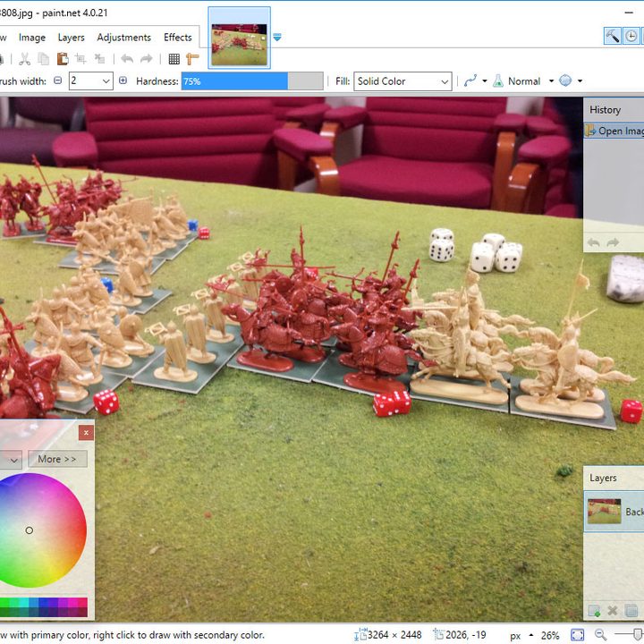Toggle the rulers icon
The height and width of the screenshot is (644, 644).
coord(192,59)
